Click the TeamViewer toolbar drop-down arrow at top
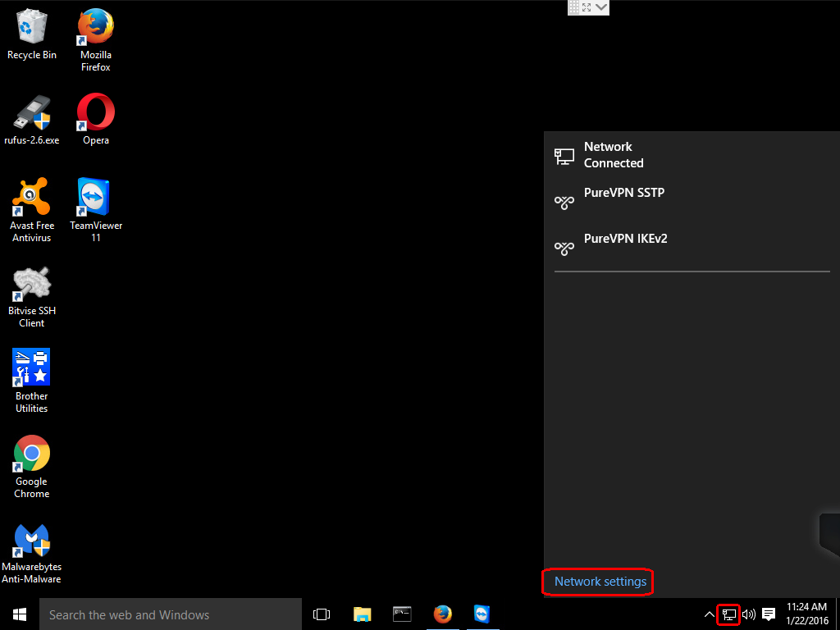The image size is (840, 630). [601, 7]
